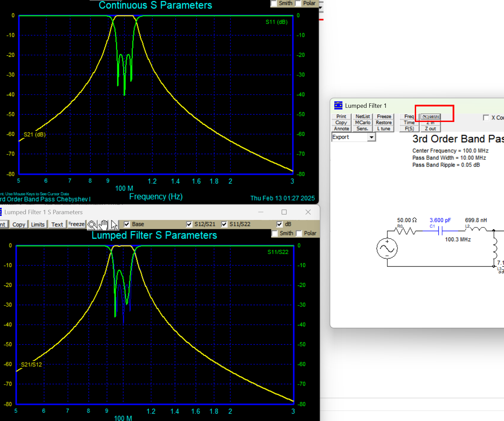Enable Smith chart in Lumped Filter plot
Image resolution: width=504 pixels, height=421 pixels.
275,233
